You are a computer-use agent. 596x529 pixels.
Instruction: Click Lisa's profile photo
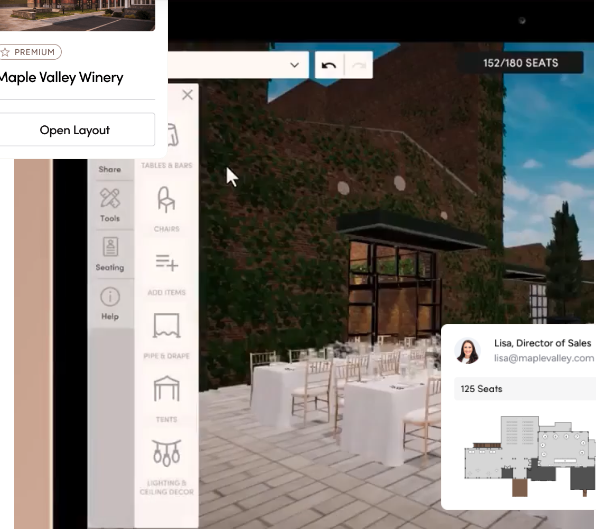pyautogui.click(x=467, y=350)
